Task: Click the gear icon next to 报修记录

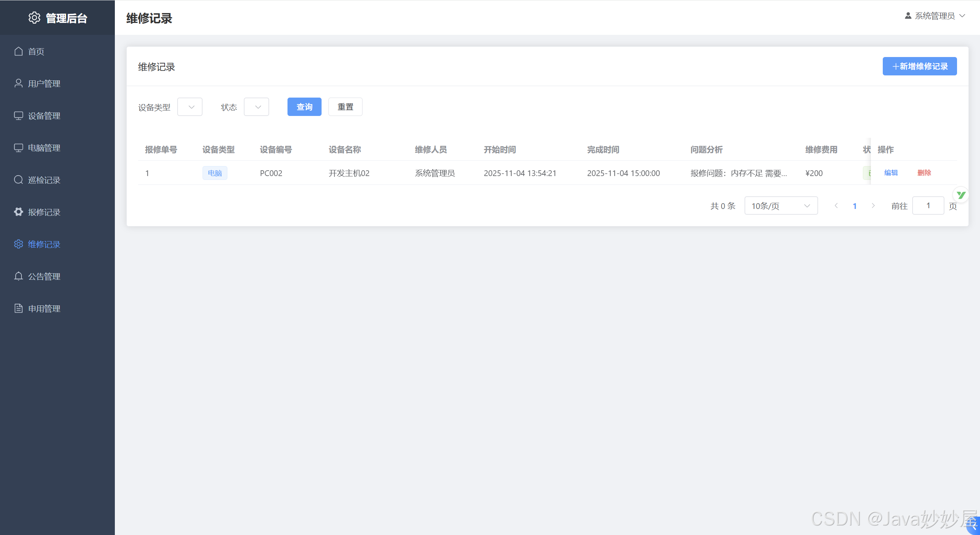Action: tap(18, 212)
